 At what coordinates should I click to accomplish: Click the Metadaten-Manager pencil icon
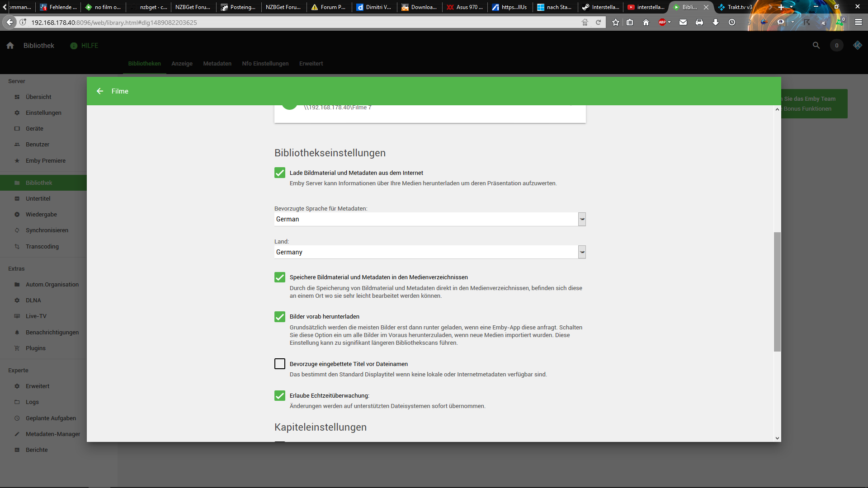tap(17, 434)
